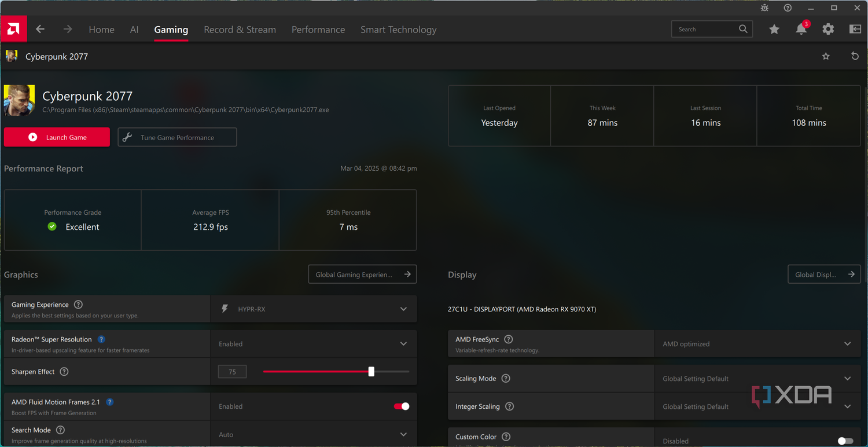
Task: Open the Scaling Mode dropdown
Action: pos(757,379)
